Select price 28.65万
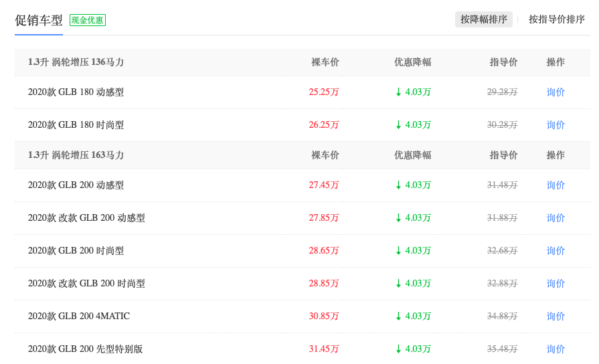599x364 pixels. point(324,251)
